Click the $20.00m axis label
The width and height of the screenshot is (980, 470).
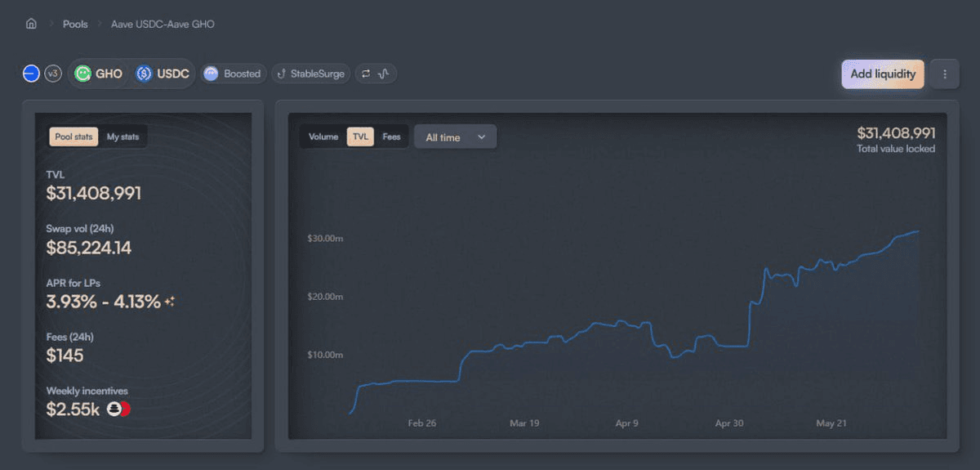pyautogui.click(x=325, y=296)
